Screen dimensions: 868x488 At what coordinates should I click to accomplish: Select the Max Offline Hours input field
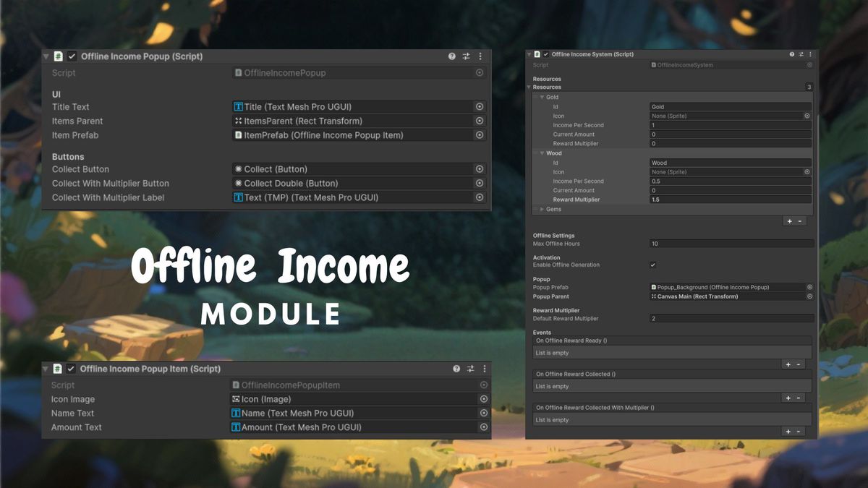click(731, 244)
